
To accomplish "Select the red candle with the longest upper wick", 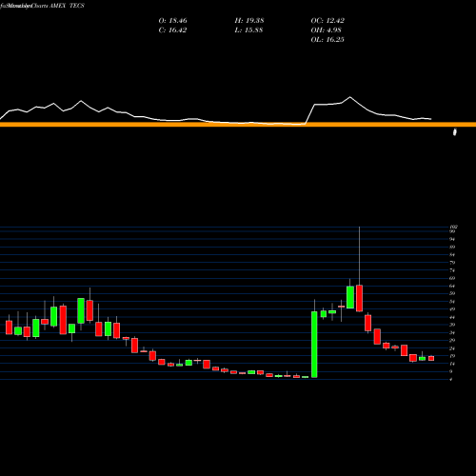I will click(359, 298).
